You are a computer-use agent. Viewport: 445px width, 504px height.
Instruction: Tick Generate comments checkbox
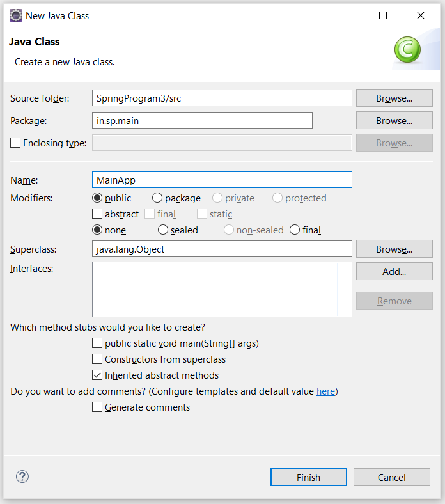(x=97, y=407)
